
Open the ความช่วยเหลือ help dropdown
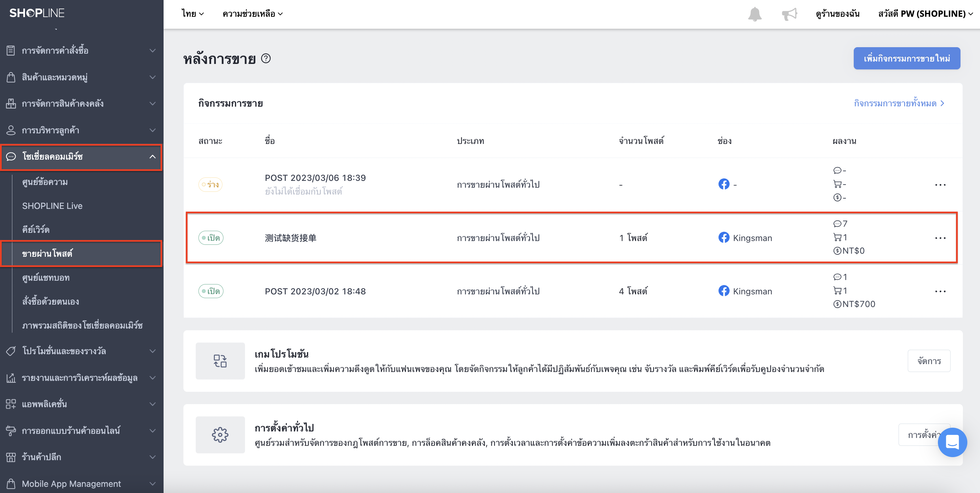coord(253,14)
